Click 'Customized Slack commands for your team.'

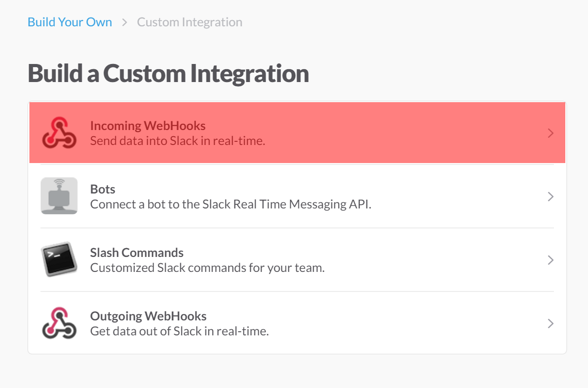pyautogui.click(x=208, y=268)
